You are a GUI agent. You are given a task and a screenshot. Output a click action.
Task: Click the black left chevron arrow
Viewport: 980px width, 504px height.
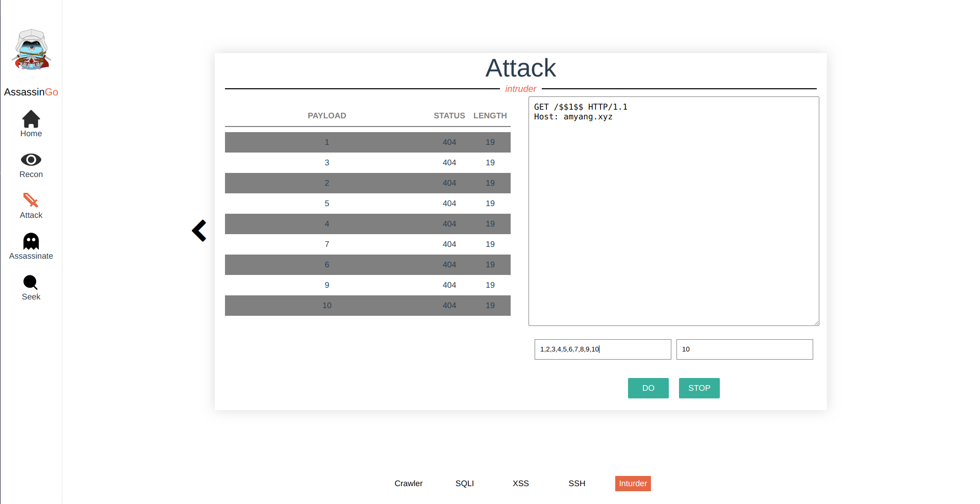[199, 231]
